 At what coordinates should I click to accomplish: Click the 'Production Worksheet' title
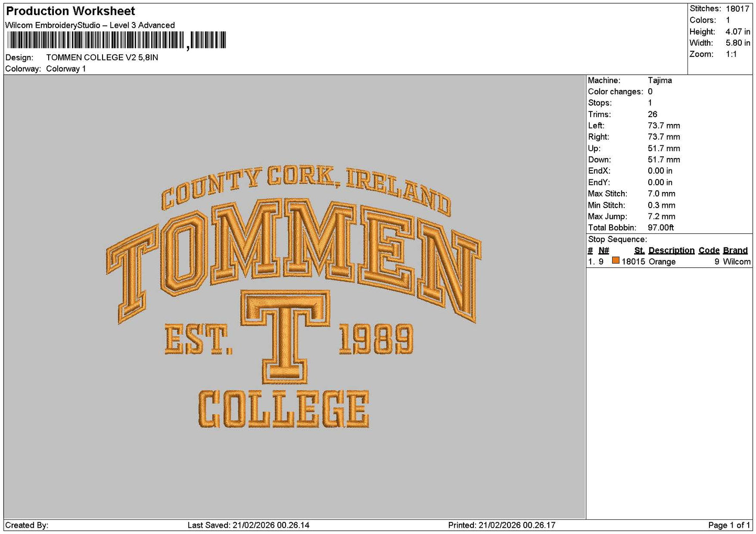click(x=71, y=11)
